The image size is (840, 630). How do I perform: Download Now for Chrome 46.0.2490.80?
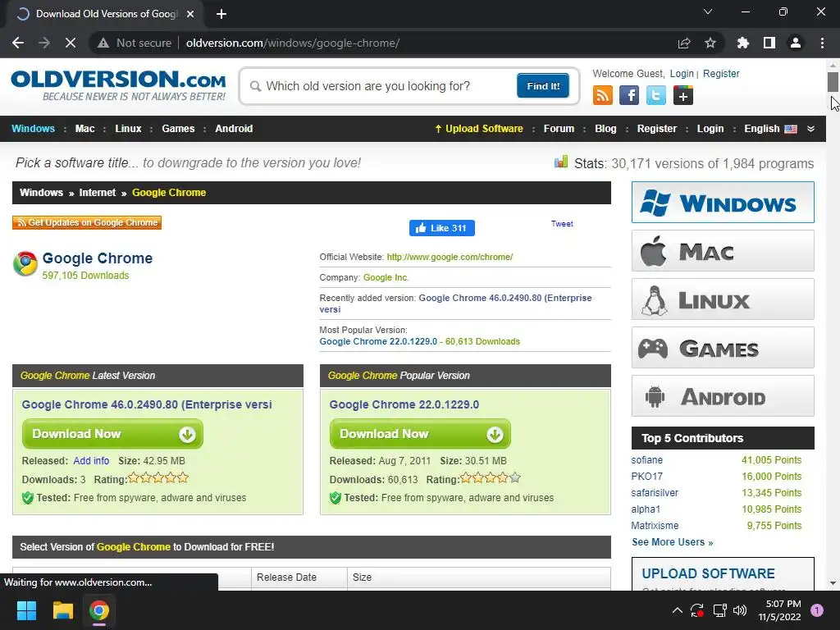point(112,434)
